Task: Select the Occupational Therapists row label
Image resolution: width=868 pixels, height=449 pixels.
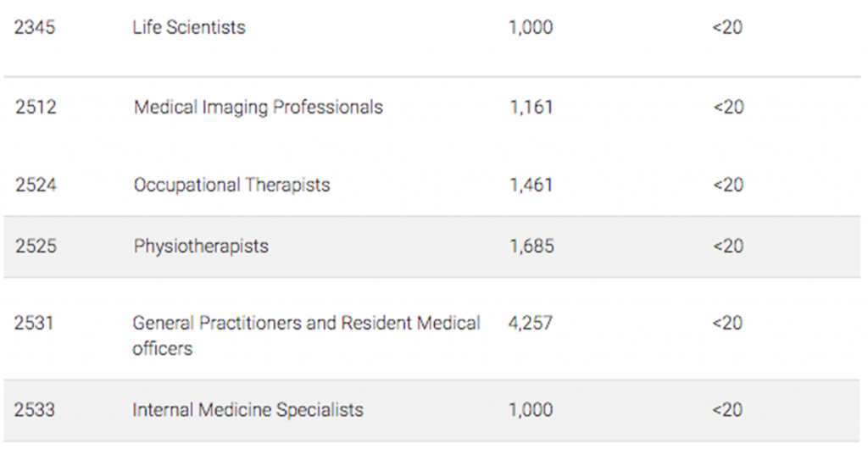Action: click(231, 186)
